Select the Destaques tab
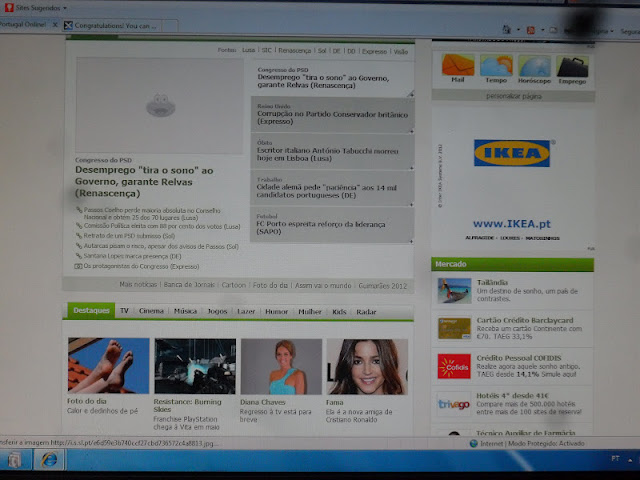The height and width of the screenshot is (480, 640). tap(91, 311)
